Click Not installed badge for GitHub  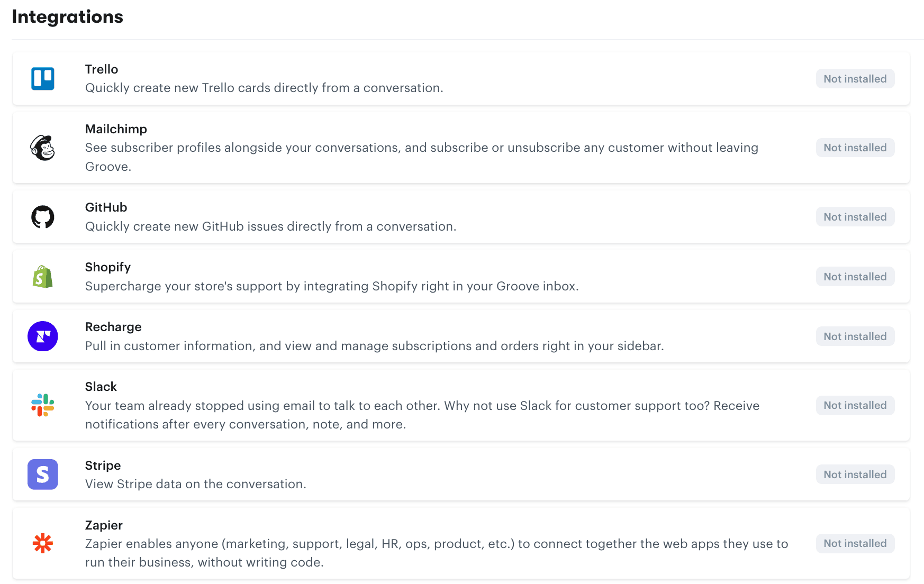855,216
